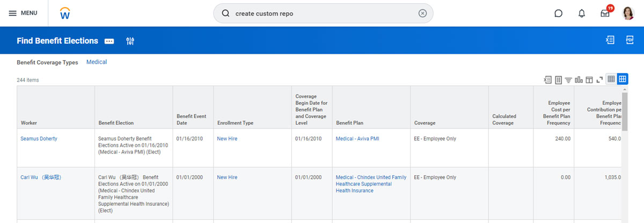Export table to worksheet icon

558,80
